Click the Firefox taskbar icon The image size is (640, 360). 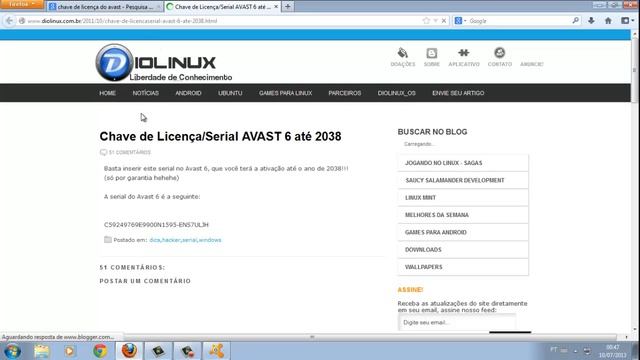[129, 351]
